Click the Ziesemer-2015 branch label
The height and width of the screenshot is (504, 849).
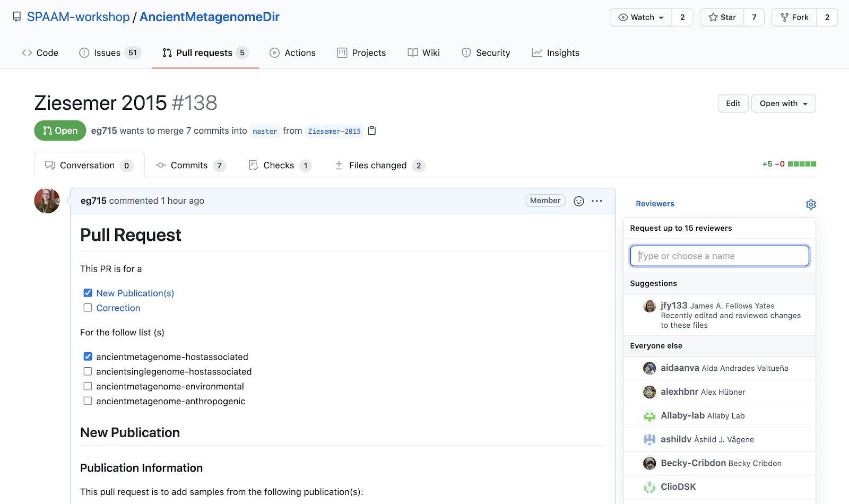(x=334, y=131)
